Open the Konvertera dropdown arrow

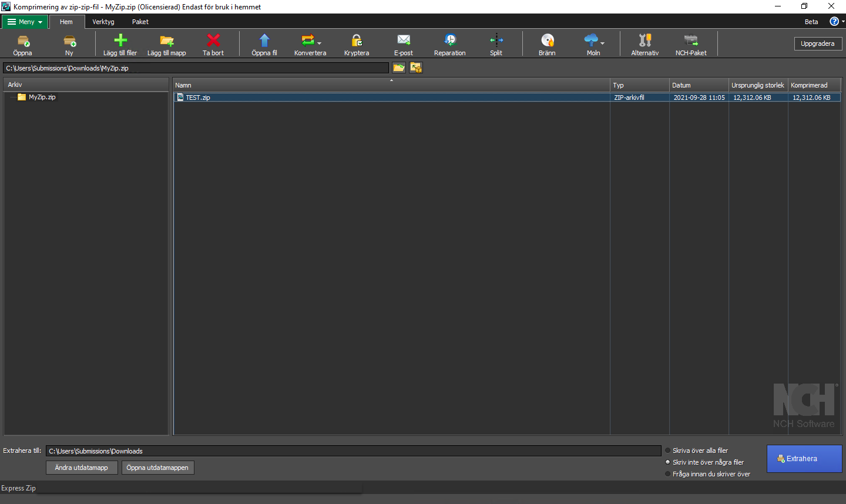[x=320, y=43]
